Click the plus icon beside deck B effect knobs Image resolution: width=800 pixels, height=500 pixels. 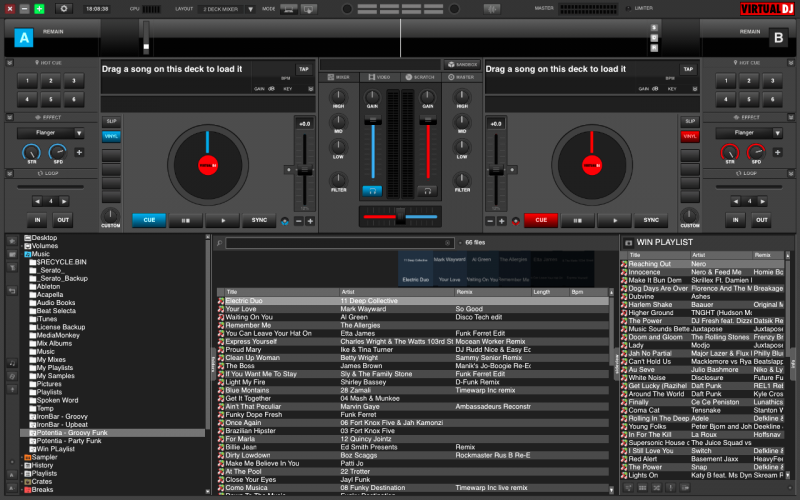pos(777,152)
